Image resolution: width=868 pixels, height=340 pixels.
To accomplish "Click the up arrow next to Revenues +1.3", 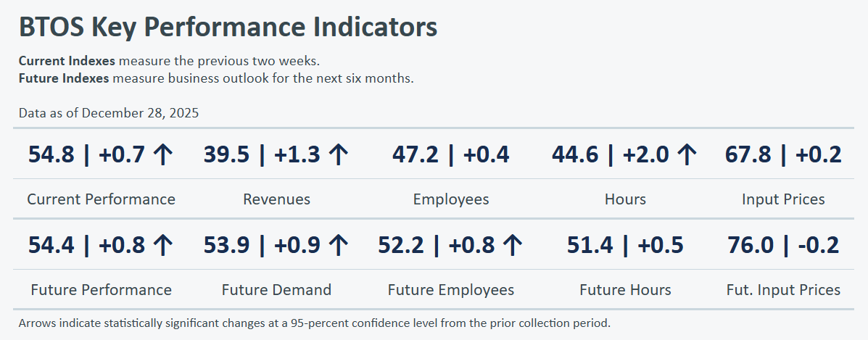I will tap(338, 154).
